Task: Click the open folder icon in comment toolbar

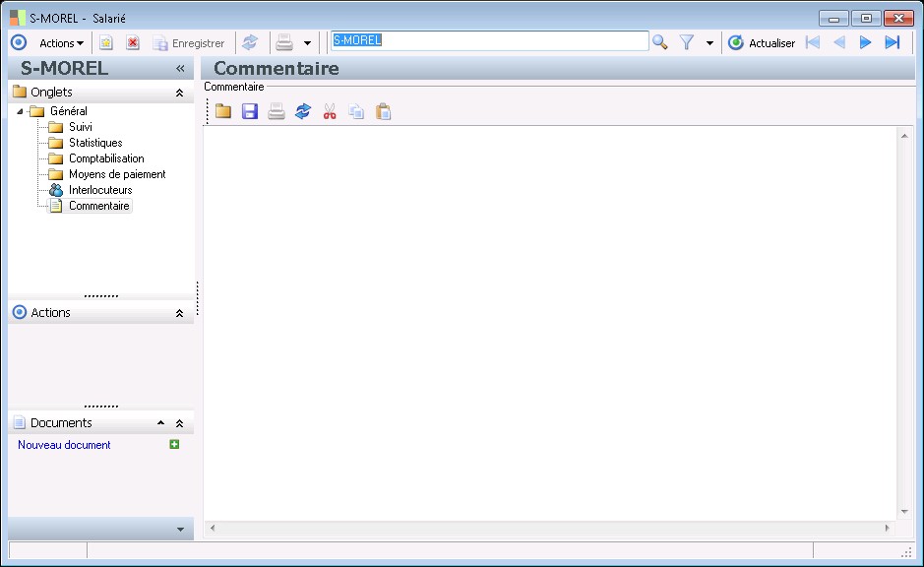Action: (223, 111)
